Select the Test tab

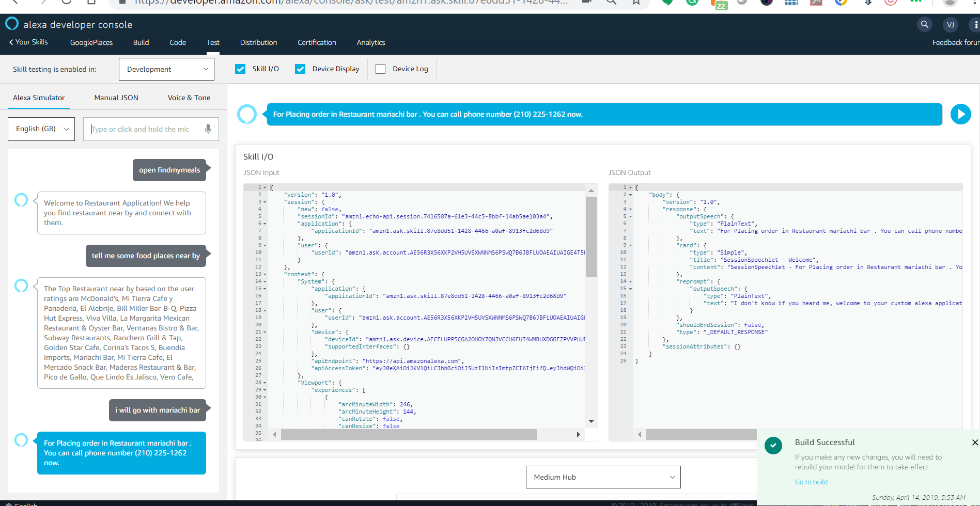(213, 42)
